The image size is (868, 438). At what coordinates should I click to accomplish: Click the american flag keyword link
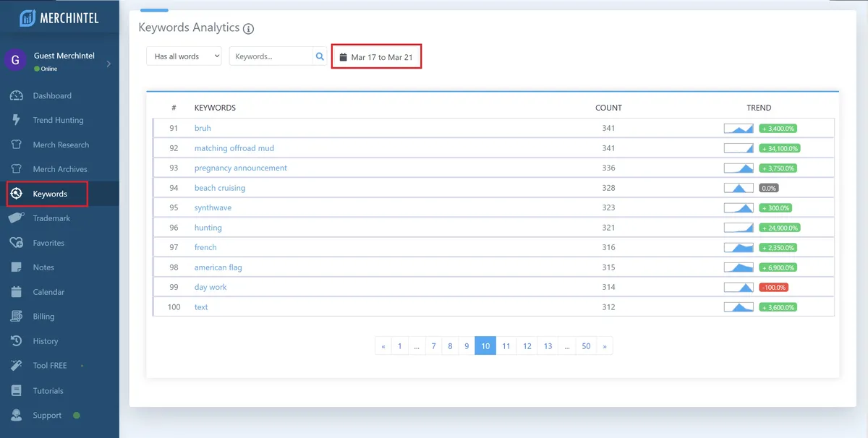[218, 267]
